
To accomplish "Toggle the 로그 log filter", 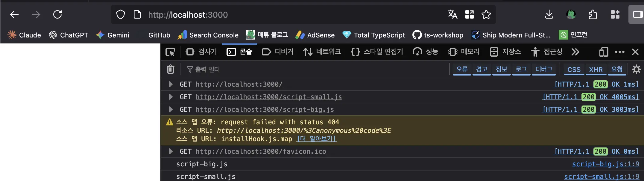I will pyautogui.click(x=521, y=69).
